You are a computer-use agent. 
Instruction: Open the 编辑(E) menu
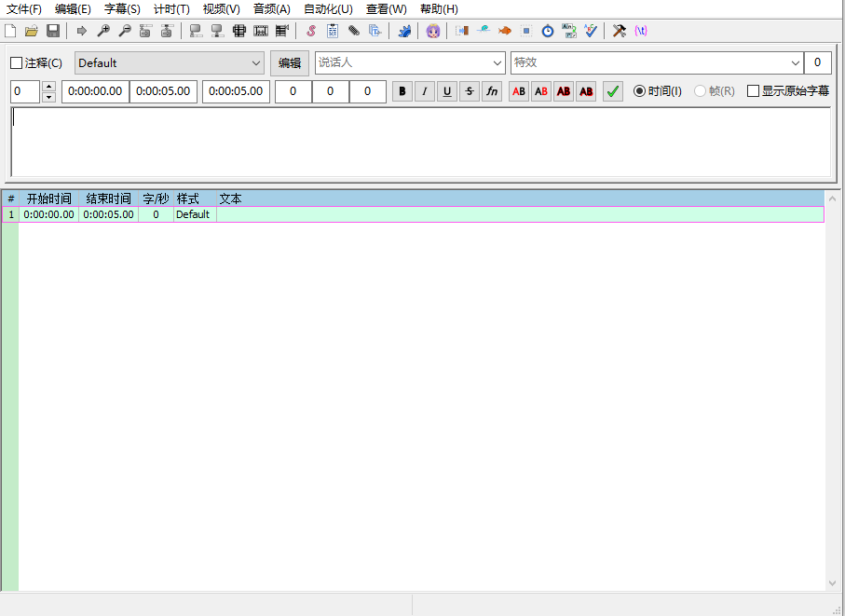tap(73, 9)
